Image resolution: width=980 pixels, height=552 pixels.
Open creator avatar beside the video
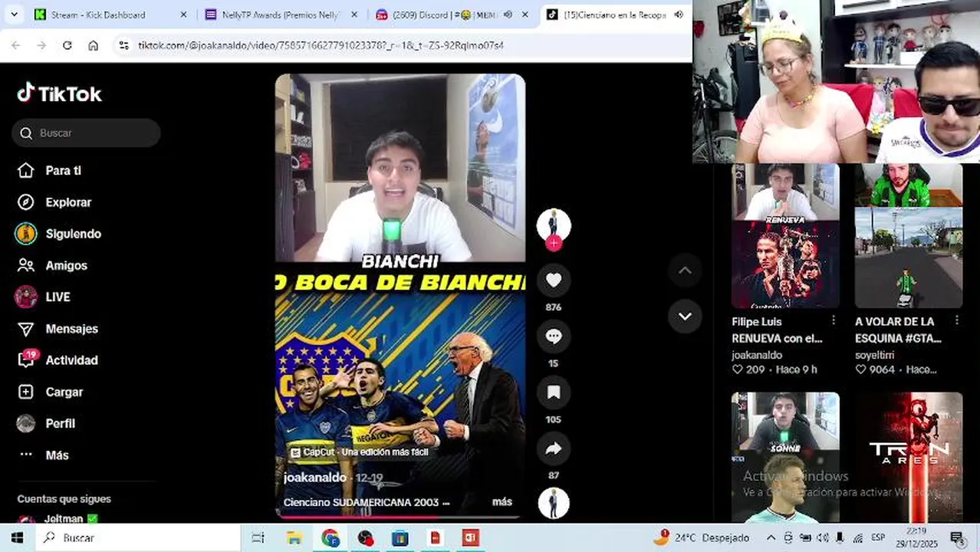(x=554, y=225)
